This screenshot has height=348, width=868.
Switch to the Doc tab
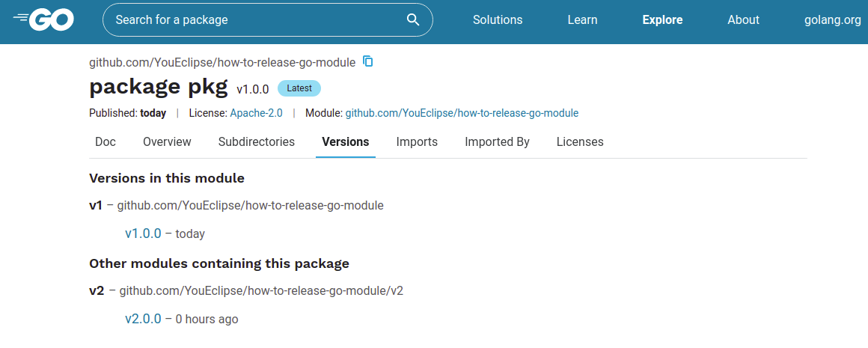click(106, 141)
